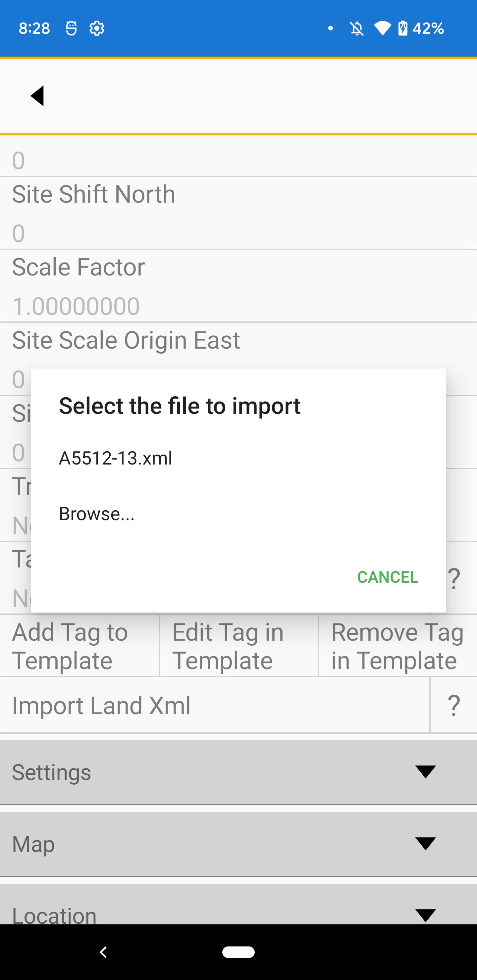Tap the question mark beside the dialog
This screenshot has width=477, height=980.
[454, 578]
